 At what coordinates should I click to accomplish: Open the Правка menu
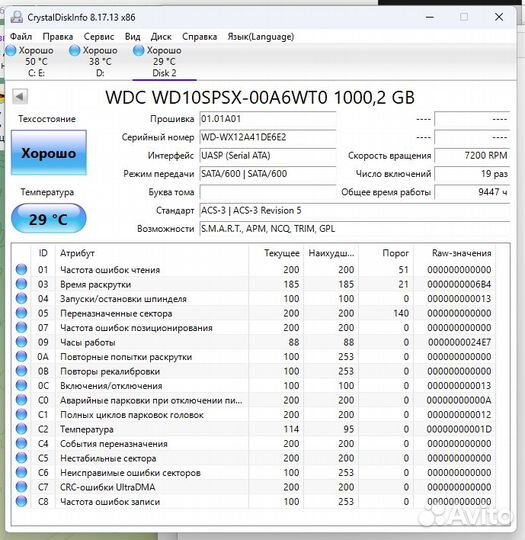click(x=58, y=37)
